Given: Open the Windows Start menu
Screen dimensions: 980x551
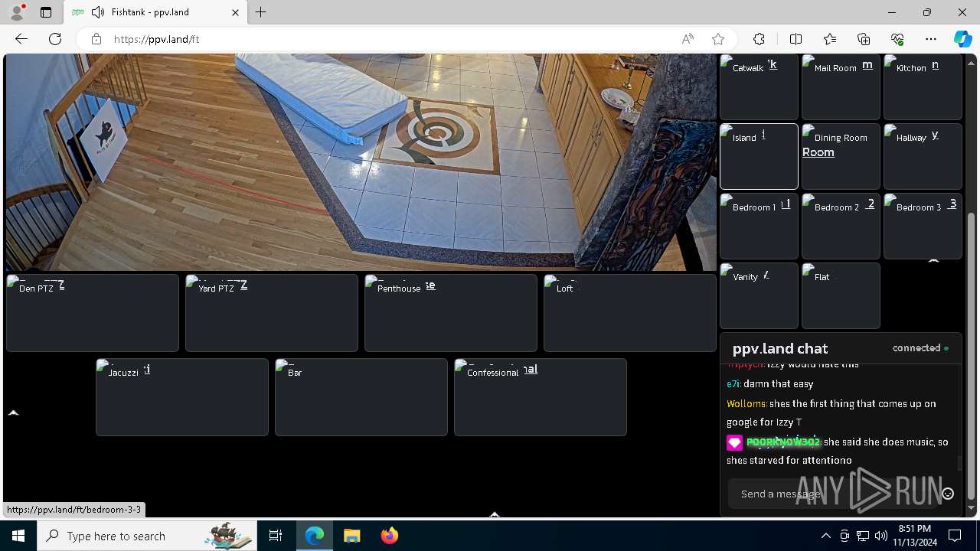Looking at the screenshot, I should [18, 536].
